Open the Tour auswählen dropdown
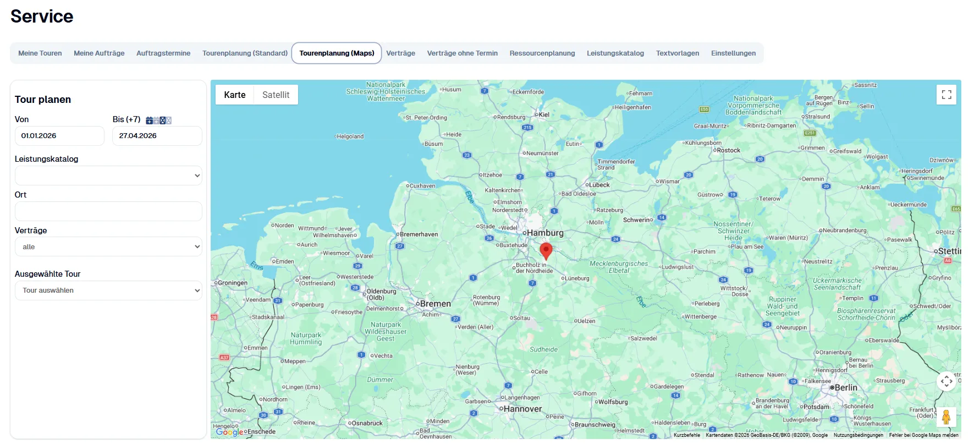Image resolution: width=980 pixels, height=444 pixels. [x=108, y=290]
